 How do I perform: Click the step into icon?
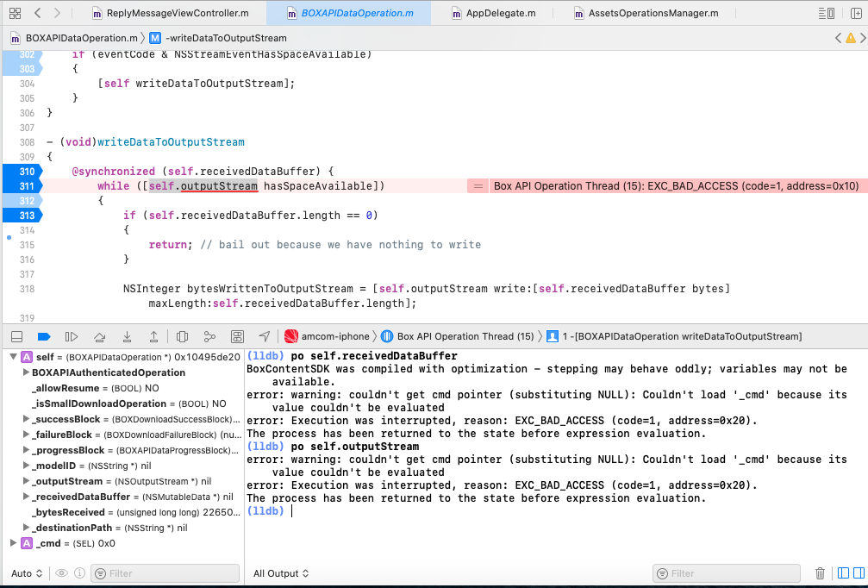(128, 336)
